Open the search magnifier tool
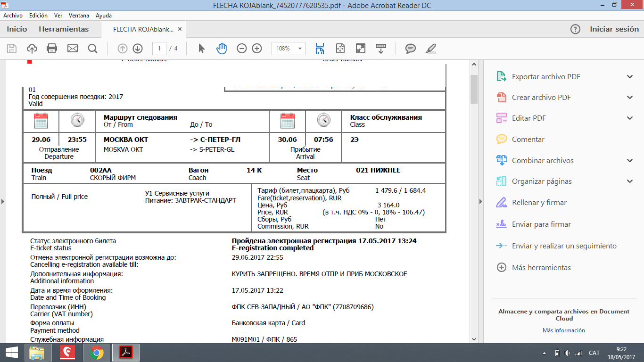 click(92, 49)
